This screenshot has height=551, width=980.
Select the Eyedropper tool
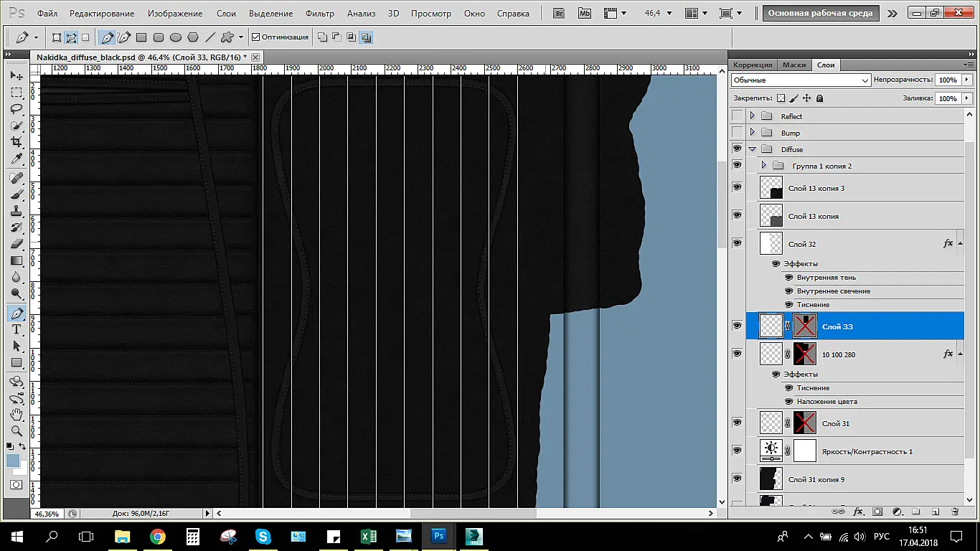point(17,159)
